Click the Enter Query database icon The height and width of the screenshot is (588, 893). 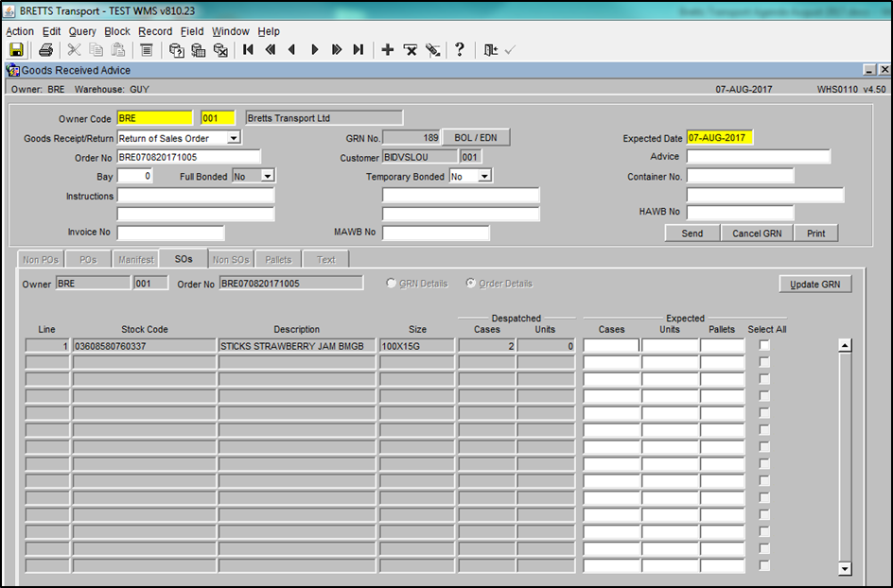[177, 50]
